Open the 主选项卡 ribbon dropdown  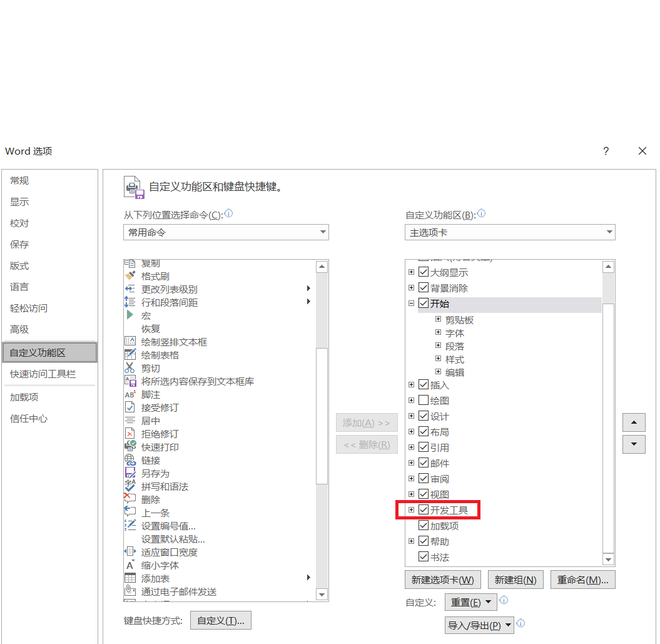tap(510, 232)
